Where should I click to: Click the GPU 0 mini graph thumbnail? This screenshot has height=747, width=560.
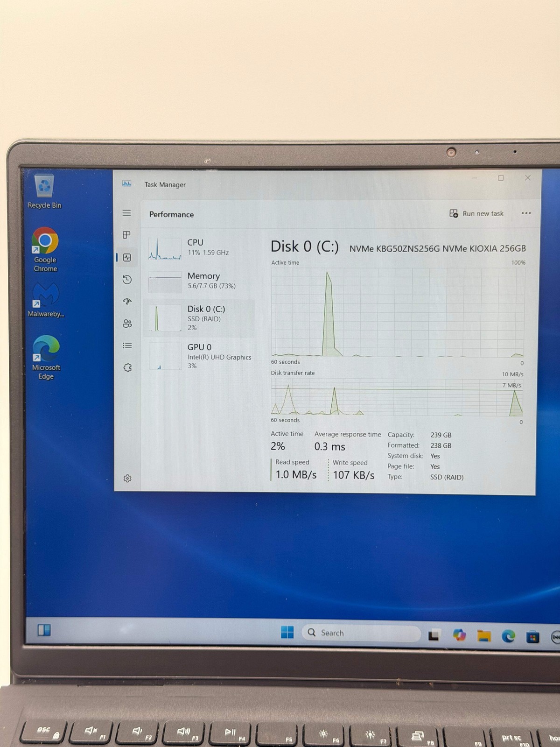(x=165, y=356)
